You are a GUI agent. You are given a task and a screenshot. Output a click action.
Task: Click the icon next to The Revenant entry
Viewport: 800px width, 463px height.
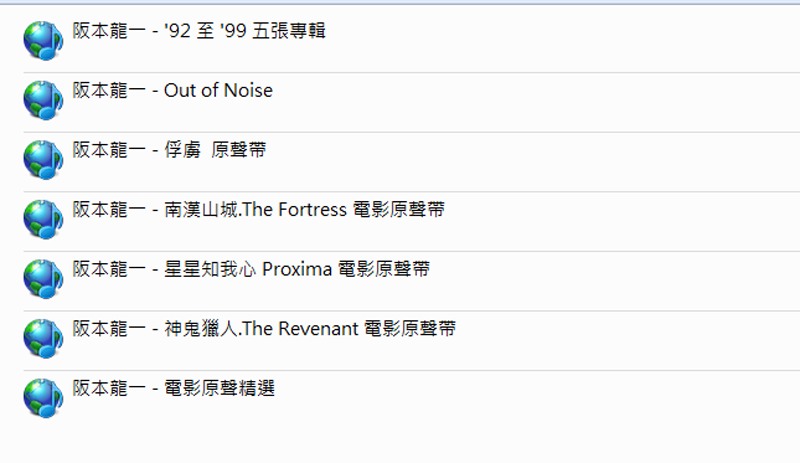tap(43, 338)
